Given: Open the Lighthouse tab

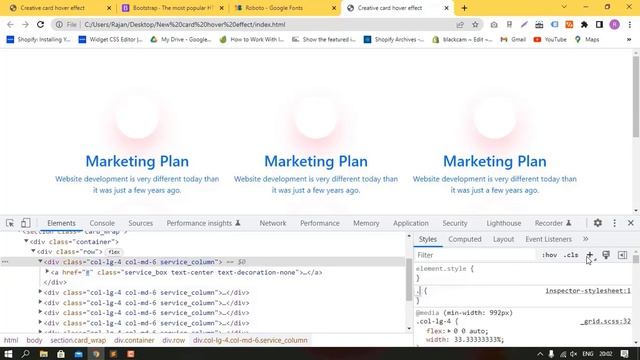Looking at the screenshot, I should [504, 223].
